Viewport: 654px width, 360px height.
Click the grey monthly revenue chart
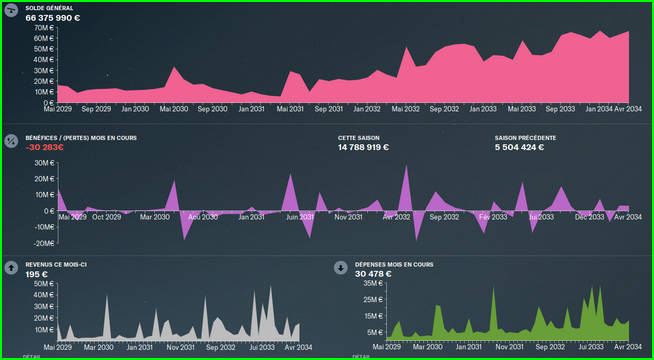pos(179,313)
